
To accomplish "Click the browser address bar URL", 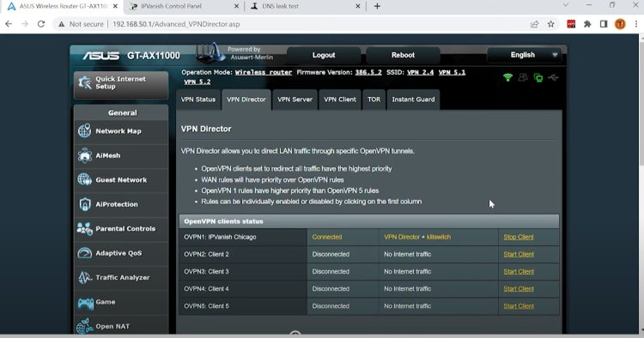I will (x=176, y=24).
